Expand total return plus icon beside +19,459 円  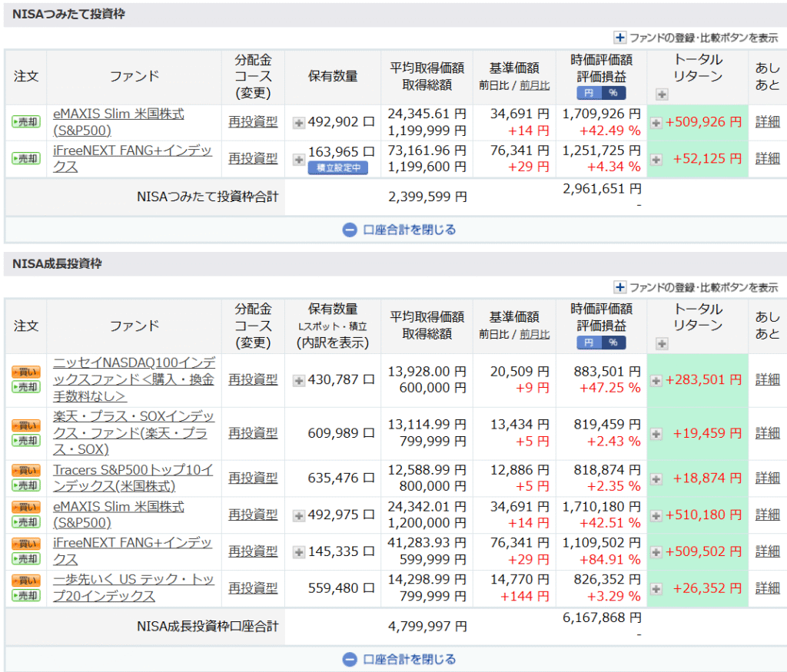coord(656,434)
